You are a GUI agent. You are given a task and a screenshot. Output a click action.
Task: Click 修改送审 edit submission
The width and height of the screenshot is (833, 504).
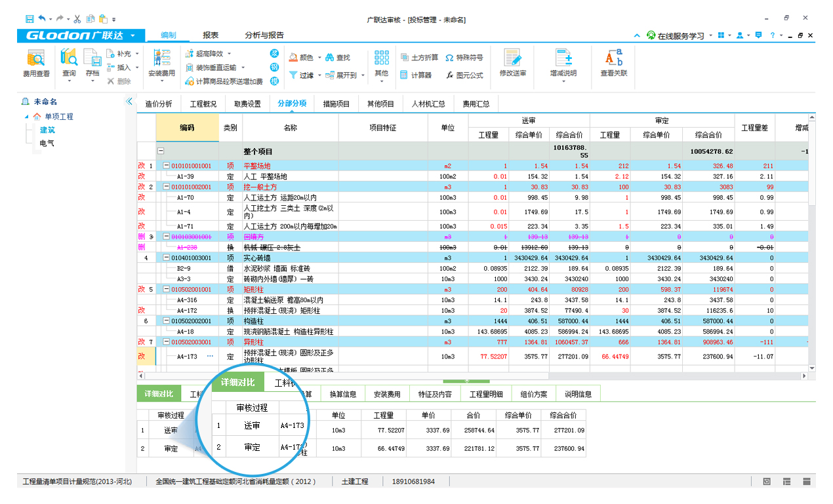click(x=512, y=64)
